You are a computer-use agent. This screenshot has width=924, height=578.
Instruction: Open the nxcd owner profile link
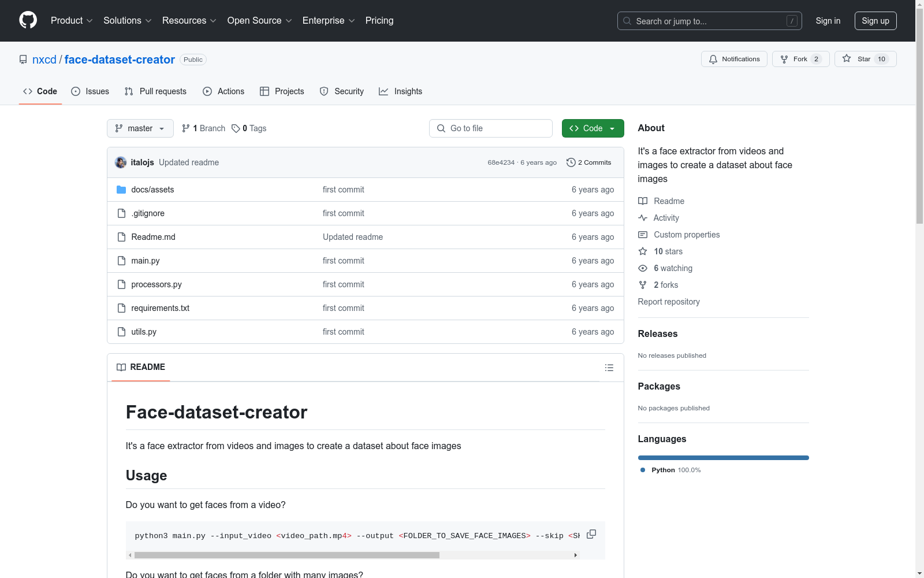[x=44, y=60]
